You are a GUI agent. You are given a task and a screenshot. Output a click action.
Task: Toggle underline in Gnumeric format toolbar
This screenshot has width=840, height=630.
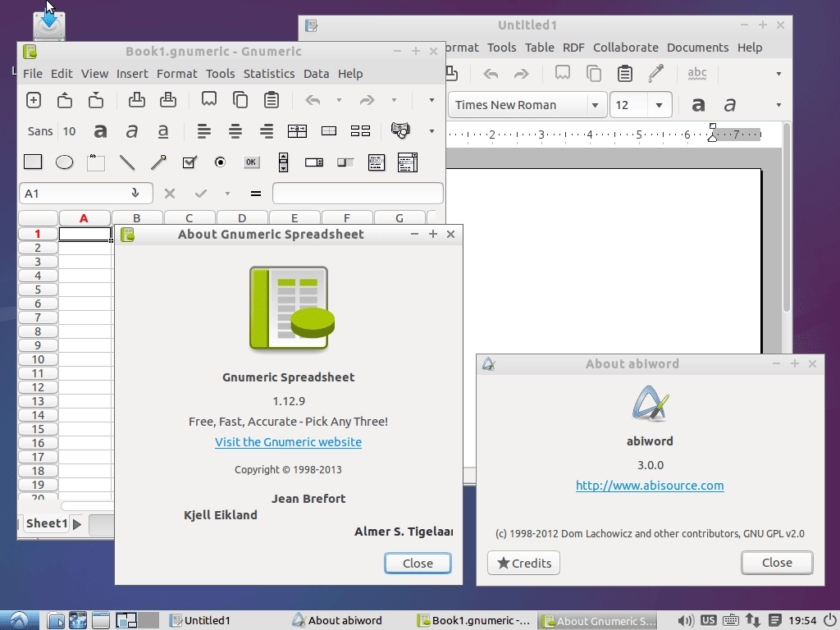pos(163,131)
